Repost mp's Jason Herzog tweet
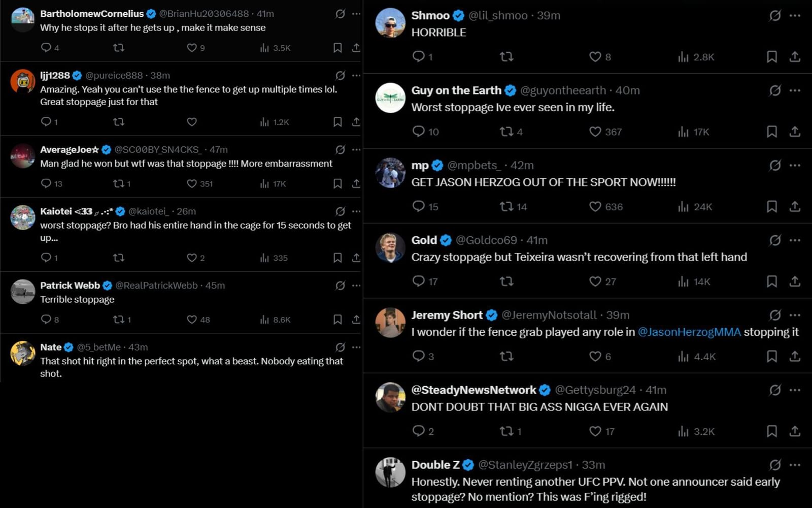Screen dimensions: 812x508 point(506,206)
